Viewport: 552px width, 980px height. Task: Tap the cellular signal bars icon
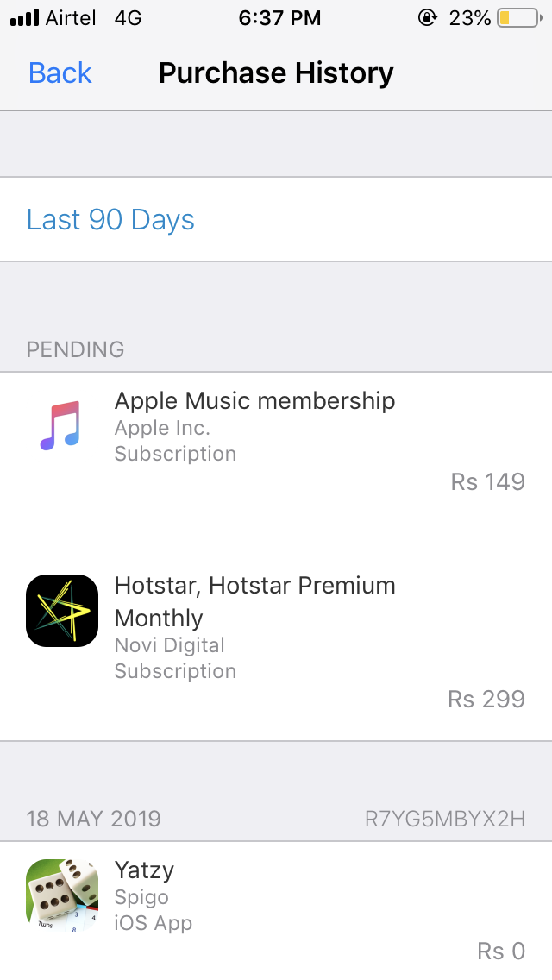click(24, 18)
